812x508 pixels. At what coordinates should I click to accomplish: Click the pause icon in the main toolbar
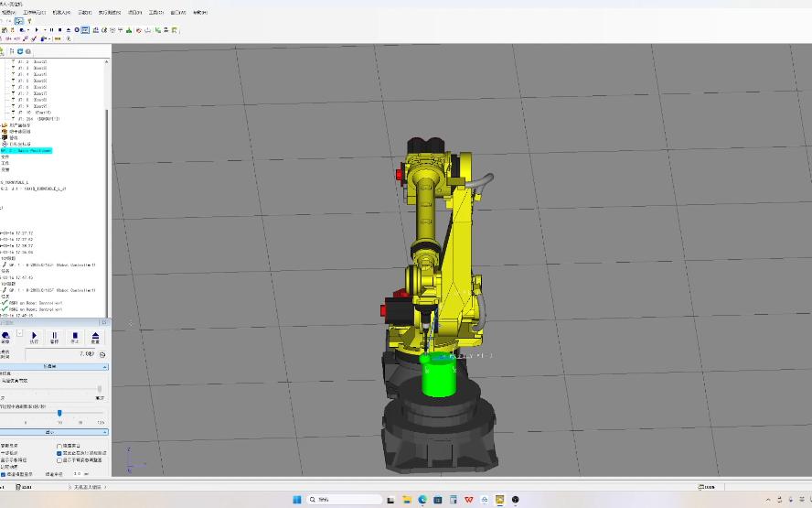(x=52, y=30)
